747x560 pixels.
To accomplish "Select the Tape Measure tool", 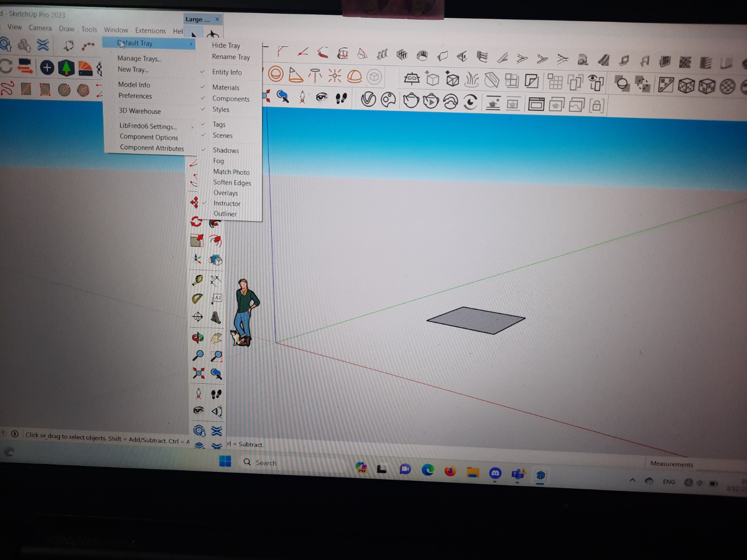I will coord(198,280).
